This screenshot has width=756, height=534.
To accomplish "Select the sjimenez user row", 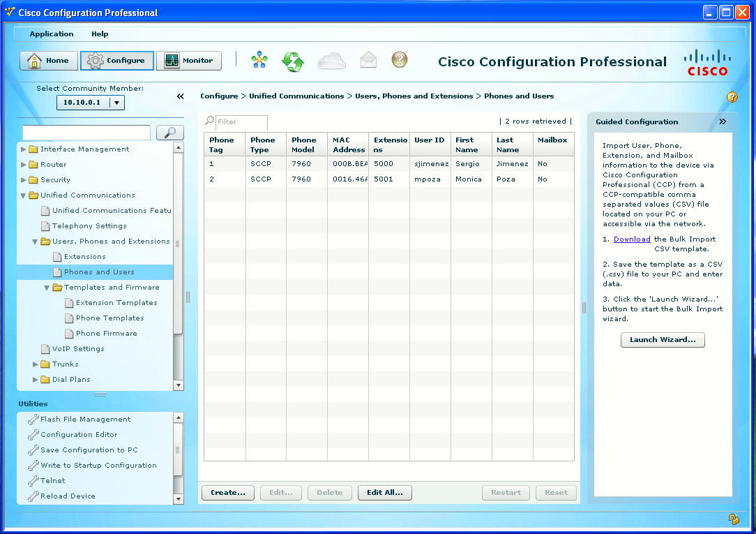I will pos(388,164).
